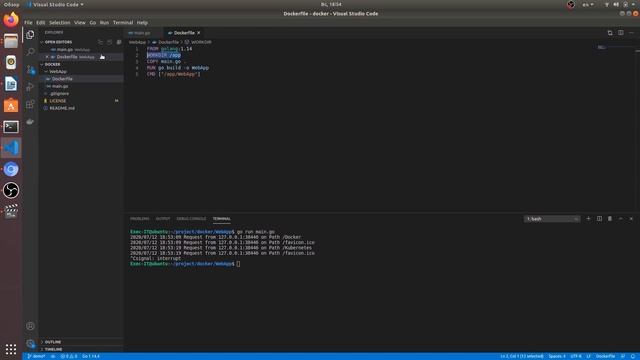Open the View menu
The width and height of the screenshot is (640, 360).
pos(80,22)
